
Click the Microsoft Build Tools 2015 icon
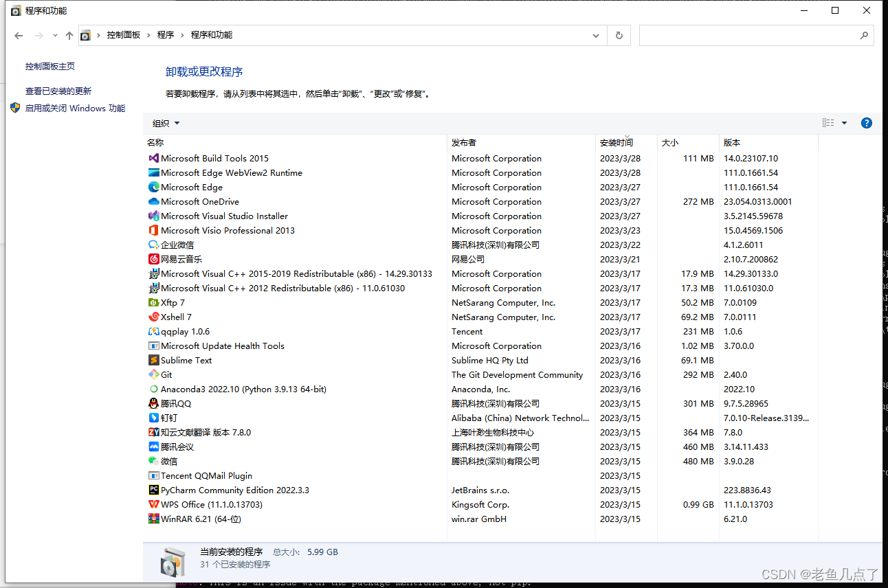pos(154,158)
